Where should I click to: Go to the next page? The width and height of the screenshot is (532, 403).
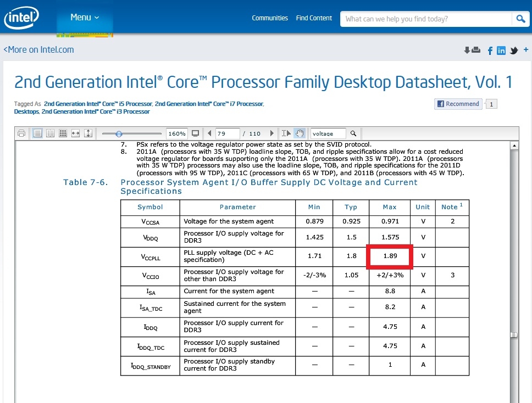(271, 133)
